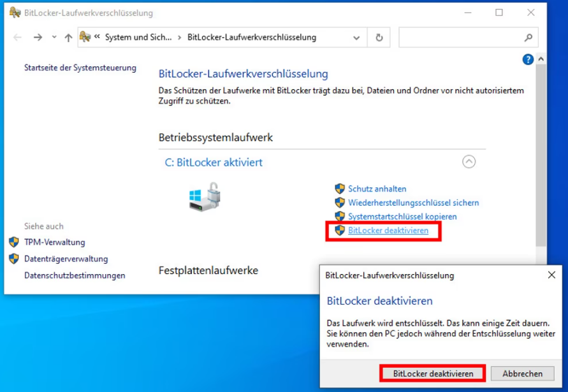Close the BitLocker confirmation dialog
The height and width of the screenshot is (392, 568).
551,275
